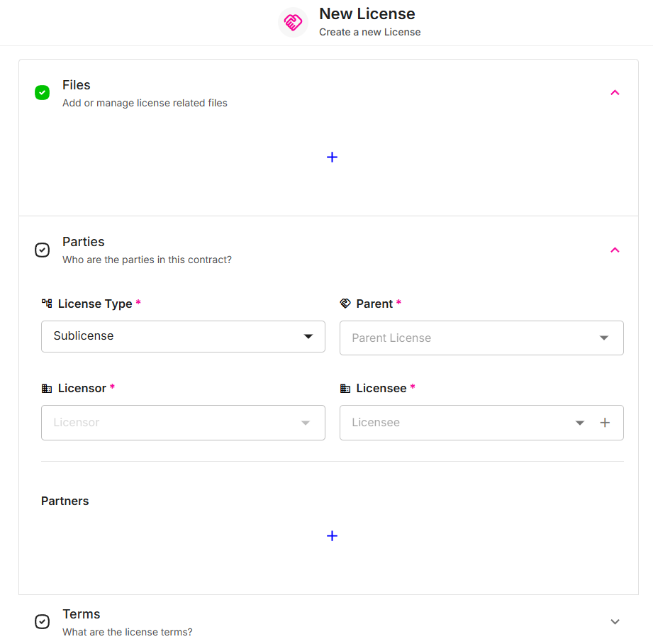Add a partner using the Partners plus icon
The image size is (653, 644).
[x=332, y=535]
